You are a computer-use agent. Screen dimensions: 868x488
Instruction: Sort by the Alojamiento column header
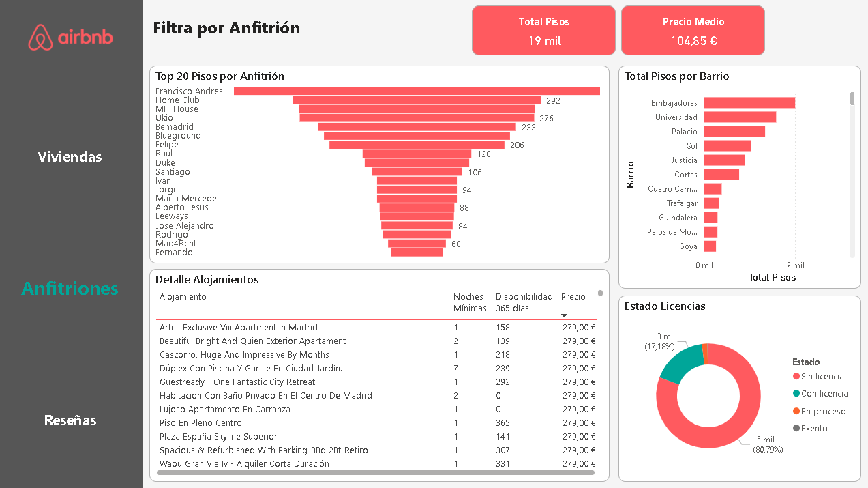point(183,297)
